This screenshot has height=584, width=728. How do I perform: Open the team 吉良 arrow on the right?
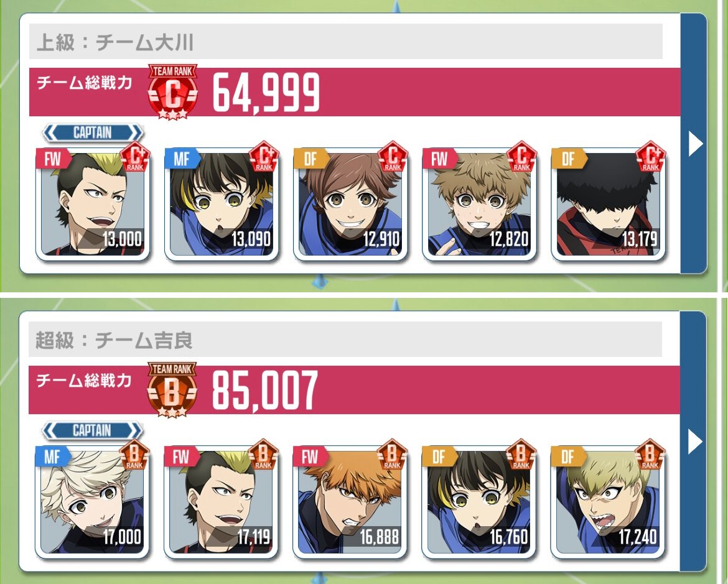pos(694,442)
